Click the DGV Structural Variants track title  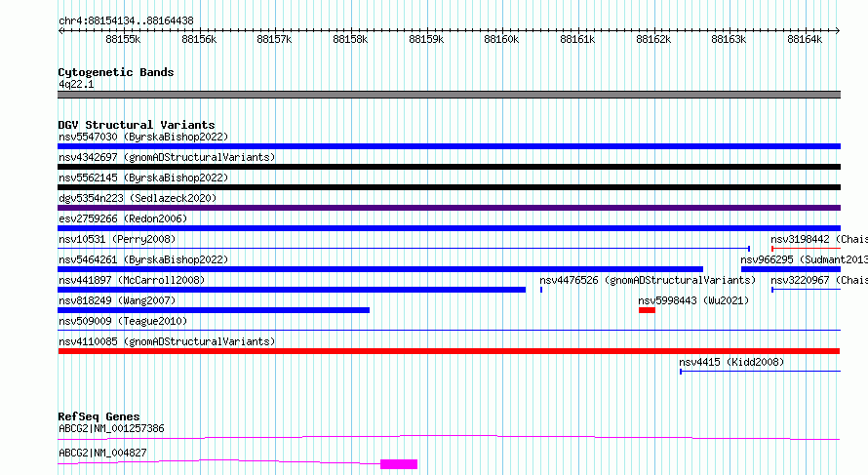137,125
